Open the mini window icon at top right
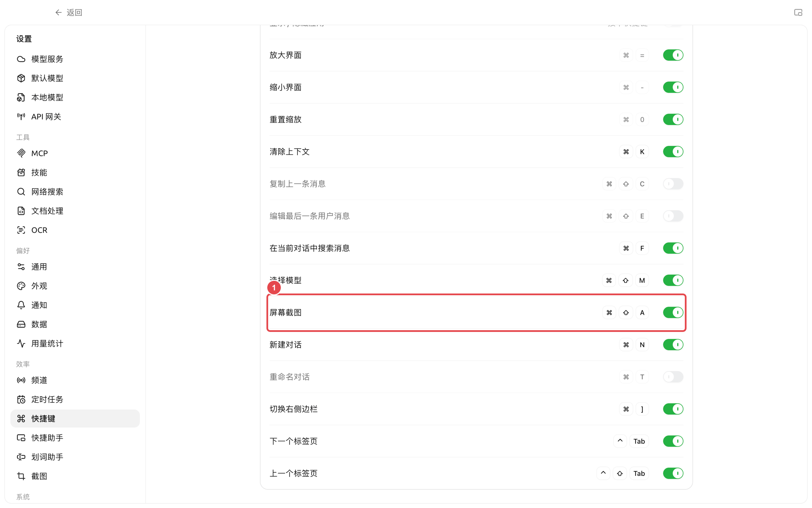The width and height of the screenshot is (812, 508). [x=798, y=13]
